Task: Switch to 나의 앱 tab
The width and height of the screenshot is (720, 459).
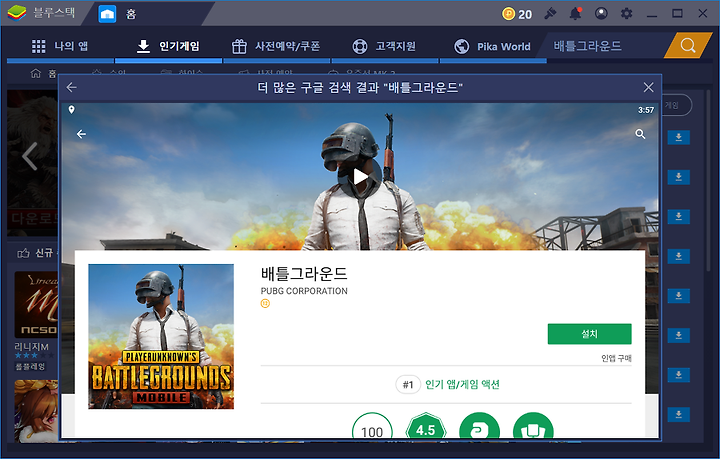Action: pos(60,46)
